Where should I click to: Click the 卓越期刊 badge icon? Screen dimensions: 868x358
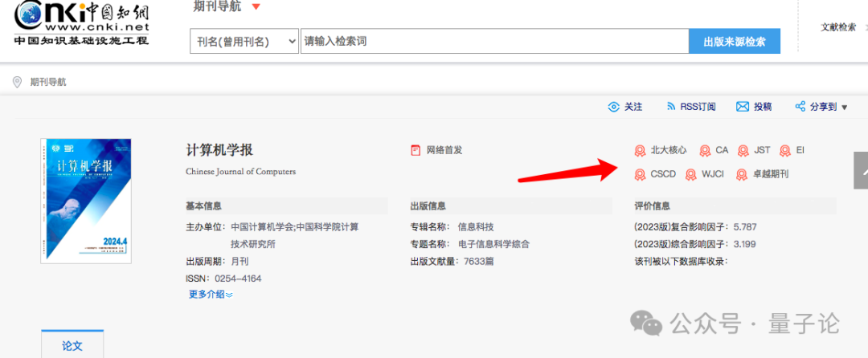click(x=742, y=174)
